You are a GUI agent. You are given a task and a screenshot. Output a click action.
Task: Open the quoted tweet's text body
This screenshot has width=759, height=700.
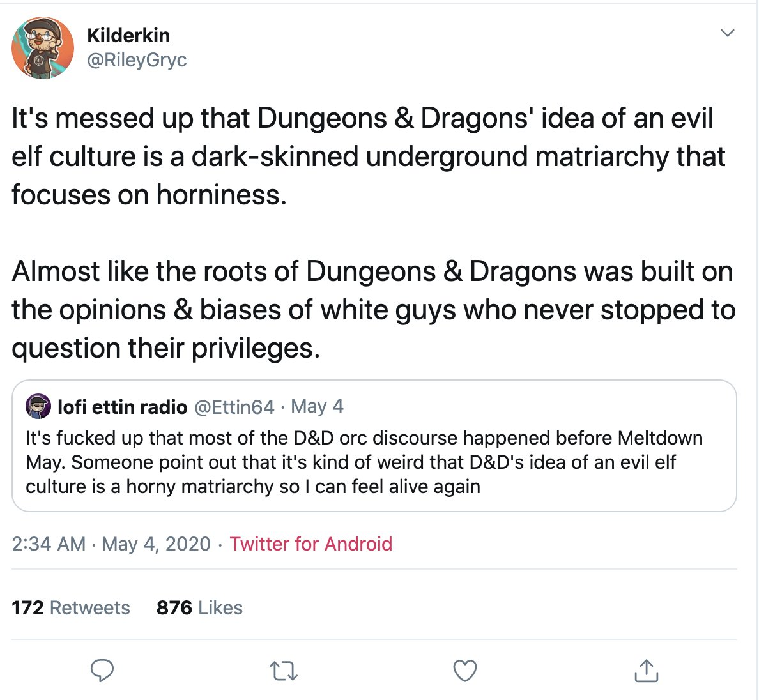364,462
